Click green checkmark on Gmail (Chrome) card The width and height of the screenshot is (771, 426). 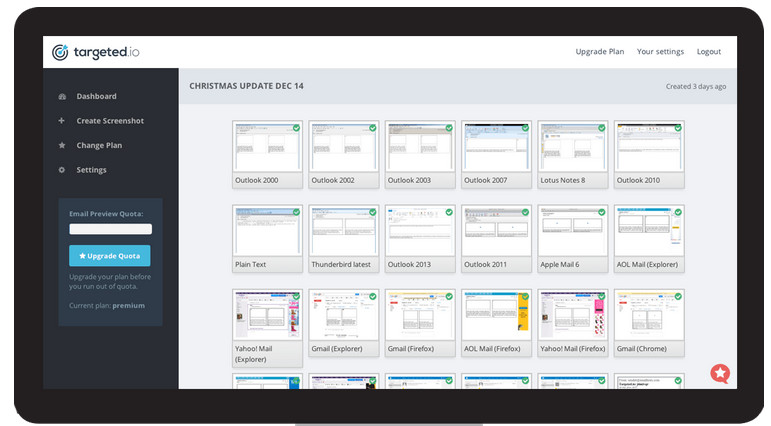678,297
